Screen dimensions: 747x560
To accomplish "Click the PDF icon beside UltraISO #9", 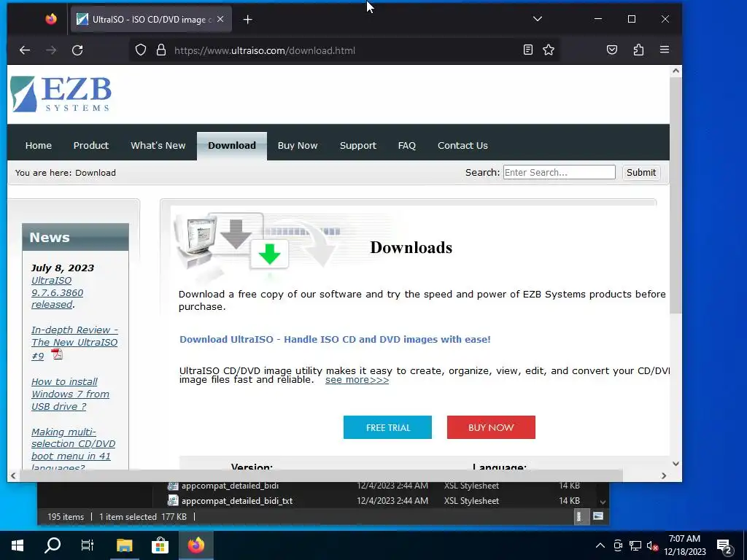I will (57, 354).
